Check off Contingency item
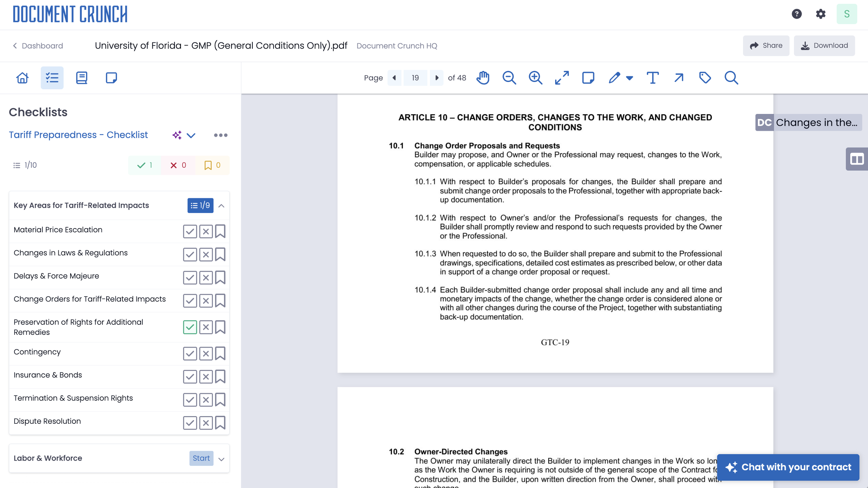 point(190,354)
